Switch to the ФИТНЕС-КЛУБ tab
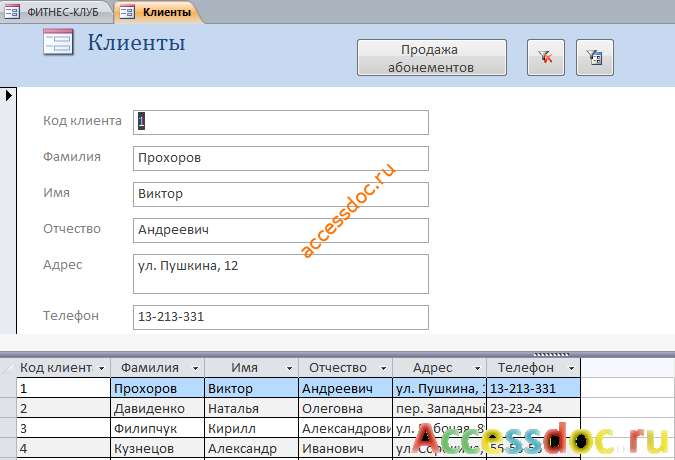This screenshot has height=460, width=675. pos(56,12)
